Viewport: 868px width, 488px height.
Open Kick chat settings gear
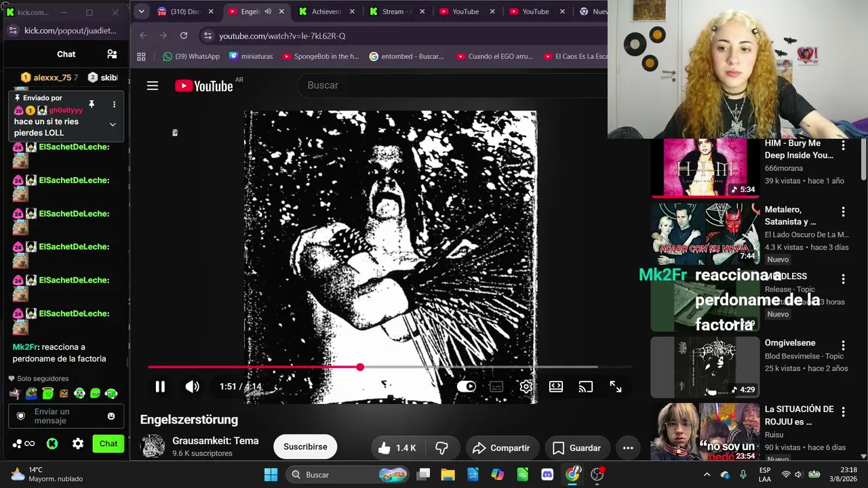pyautogui.click(x=78, y=444)
